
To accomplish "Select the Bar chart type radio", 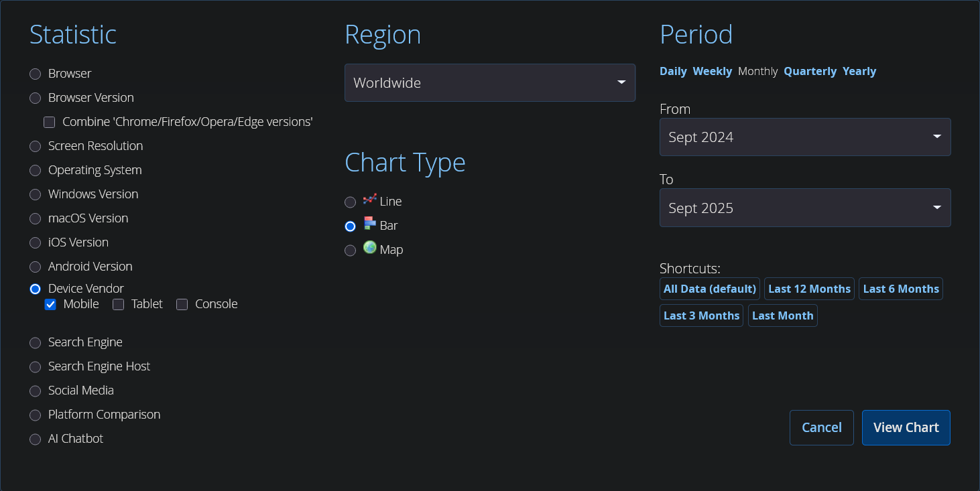I will [x=350, y=226].
